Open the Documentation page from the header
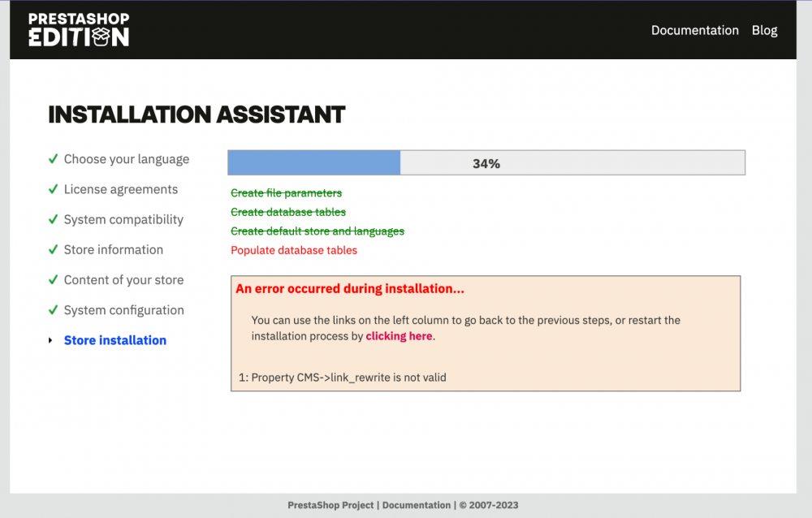The width and height of the screenshot is (812, 518). 695,30
